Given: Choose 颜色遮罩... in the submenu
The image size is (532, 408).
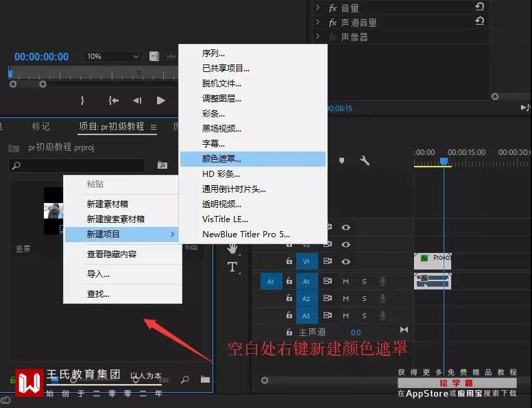Looking at the screenshot, I should point(253,159).
